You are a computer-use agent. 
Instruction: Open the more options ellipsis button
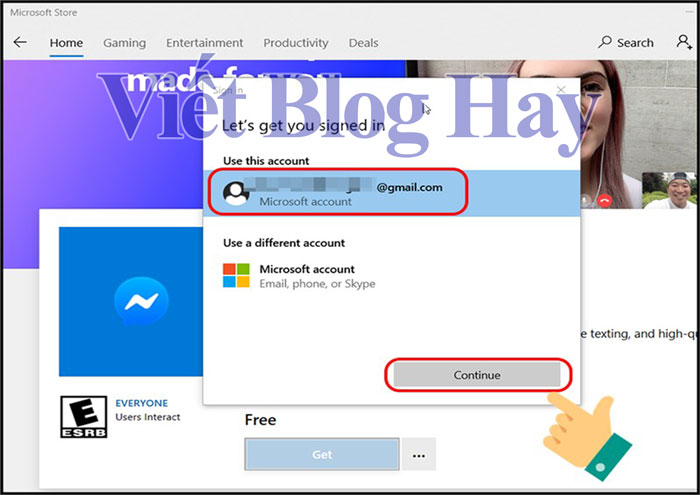419,455
